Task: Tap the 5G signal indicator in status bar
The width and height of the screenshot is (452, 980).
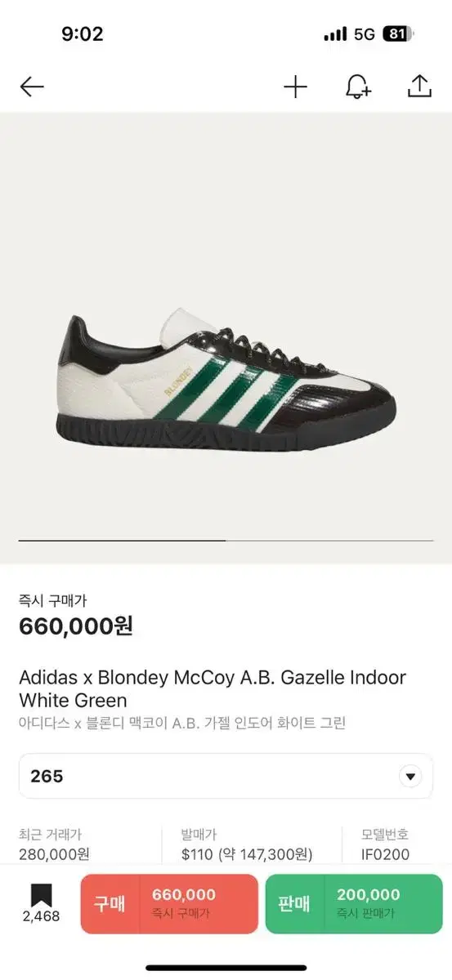Action: tap(365, 34)
